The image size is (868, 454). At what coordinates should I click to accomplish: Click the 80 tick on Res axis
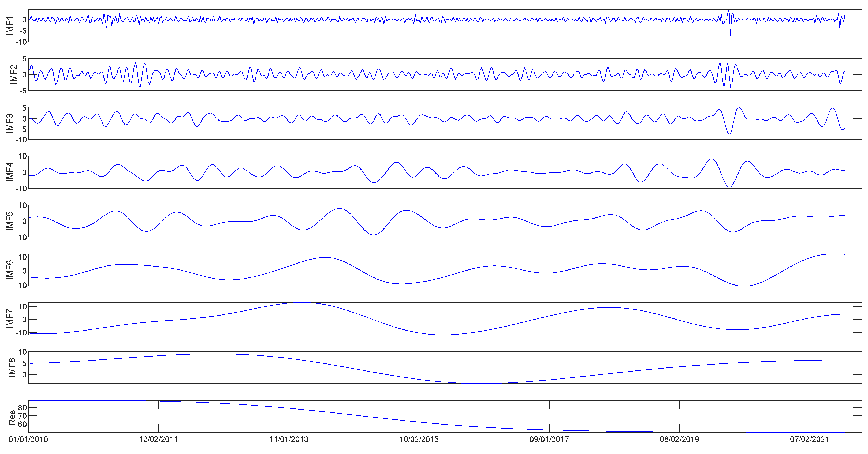pos(22,407)
